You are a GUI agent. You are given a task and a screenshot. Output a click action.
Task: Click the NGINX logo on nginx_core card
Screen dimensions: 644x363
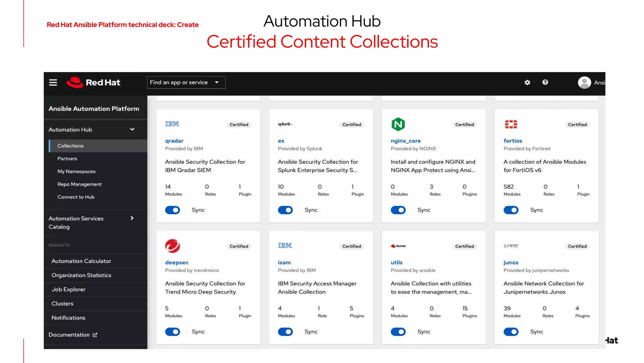[398, 124]
